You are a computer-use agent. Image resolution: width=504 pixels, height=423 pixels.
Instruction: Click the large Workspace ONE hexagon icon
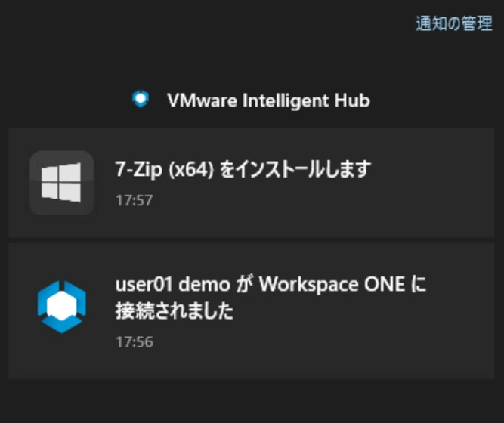[x=61, y=307]
